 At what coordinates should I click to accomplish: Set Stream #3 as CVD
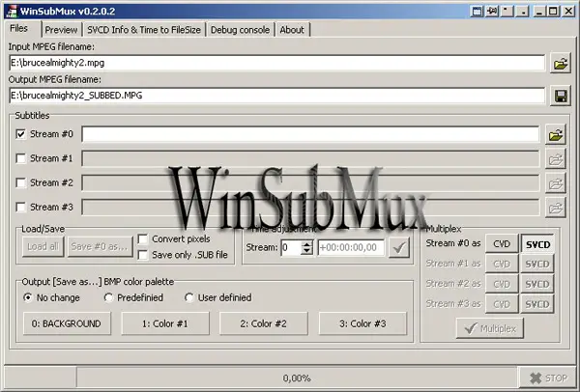[502, 304]
